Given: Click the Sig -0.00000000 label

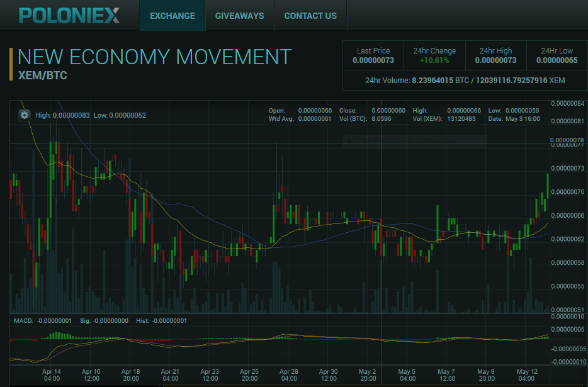Looking at the screenshot, I should [x=104, y=321].
